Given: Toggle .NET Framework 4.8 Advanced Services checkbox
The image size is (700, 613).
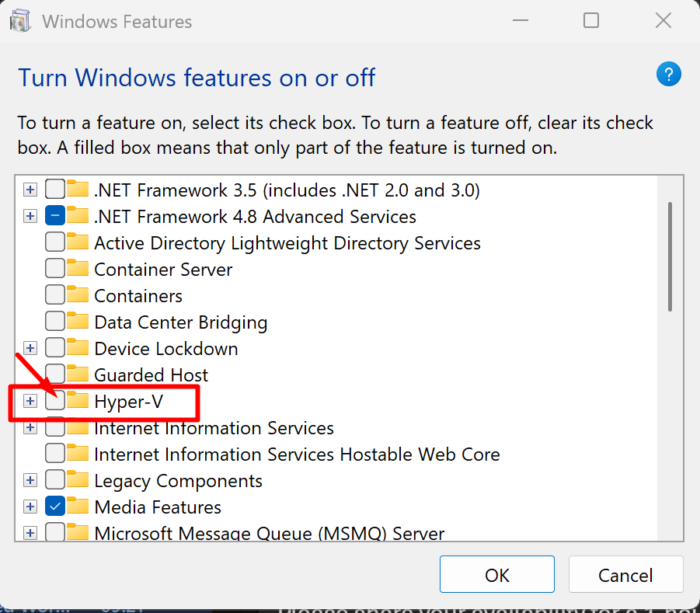Looking at the screenshot, I should [x=55, y=217].
